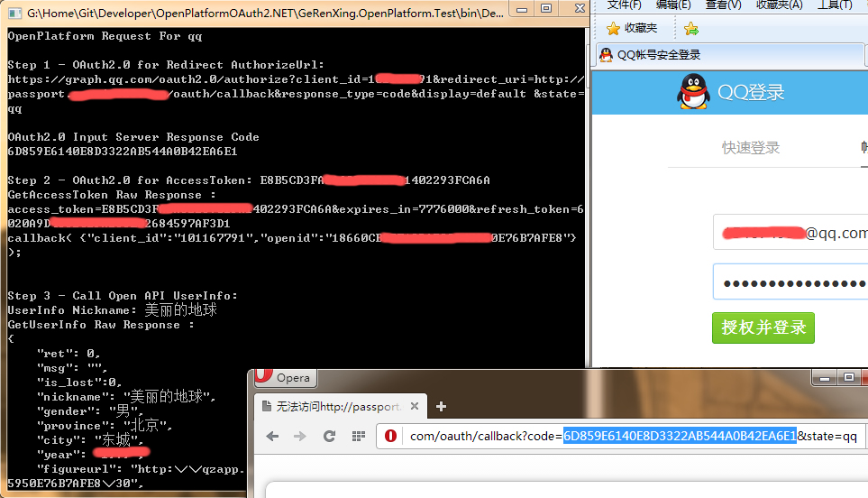Switch to the 快速登录 tab
Screen dimensions: 868x498
coord(751,147)
